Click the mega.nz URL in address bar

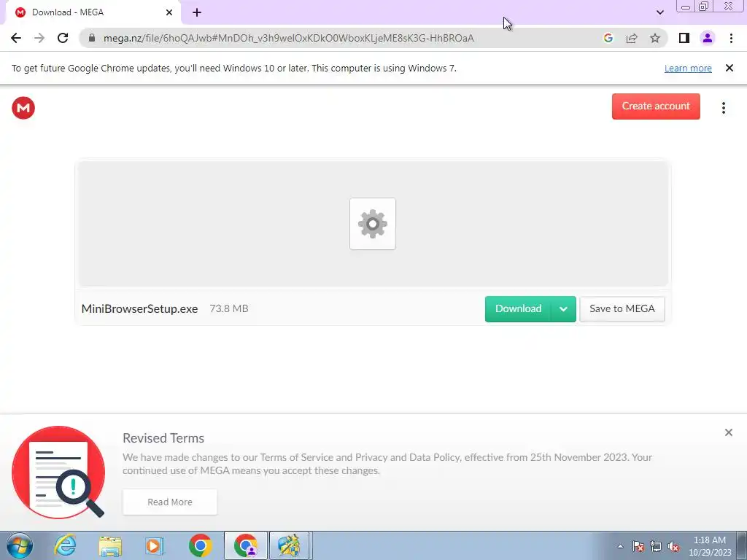pos(289,38)
